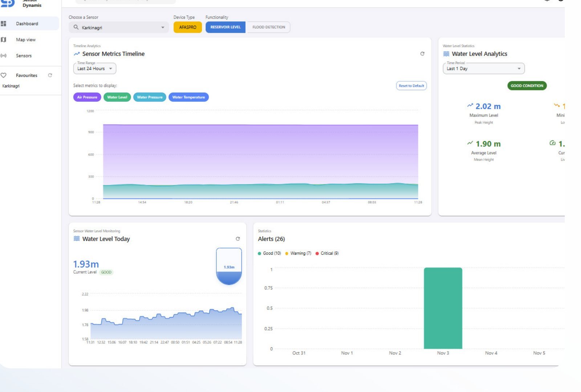This screenshot has width=581, height=392.
Task: Switch to RESERVOIR LEVEL functionality
Action: click(x=226, y=27)
